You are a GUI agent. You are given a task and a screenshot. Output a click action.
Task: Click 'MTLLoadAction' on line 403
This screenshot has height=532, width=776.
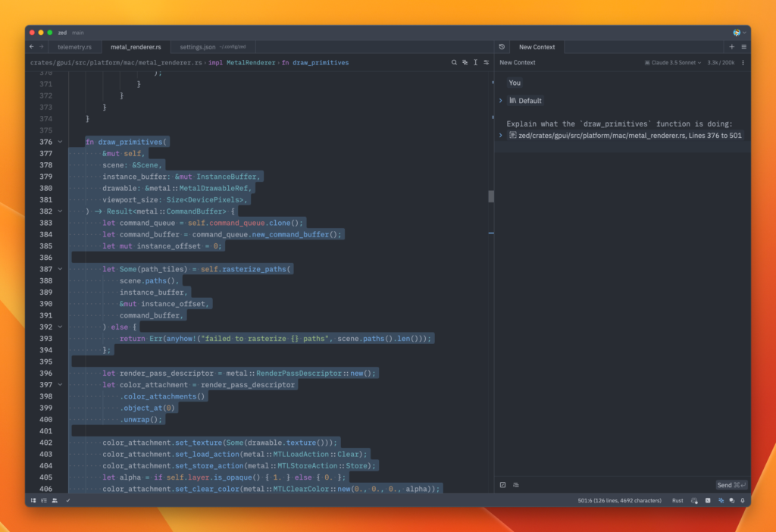(x=301, y=454)
